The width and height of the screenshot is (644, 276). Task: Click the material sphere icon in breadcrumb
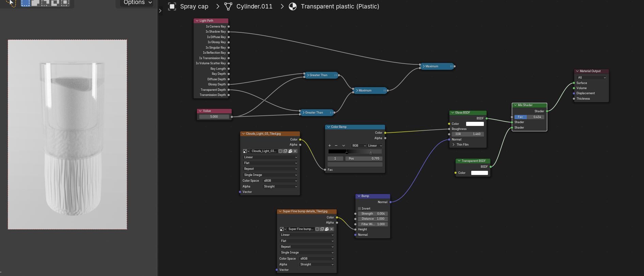click(293, 6)
